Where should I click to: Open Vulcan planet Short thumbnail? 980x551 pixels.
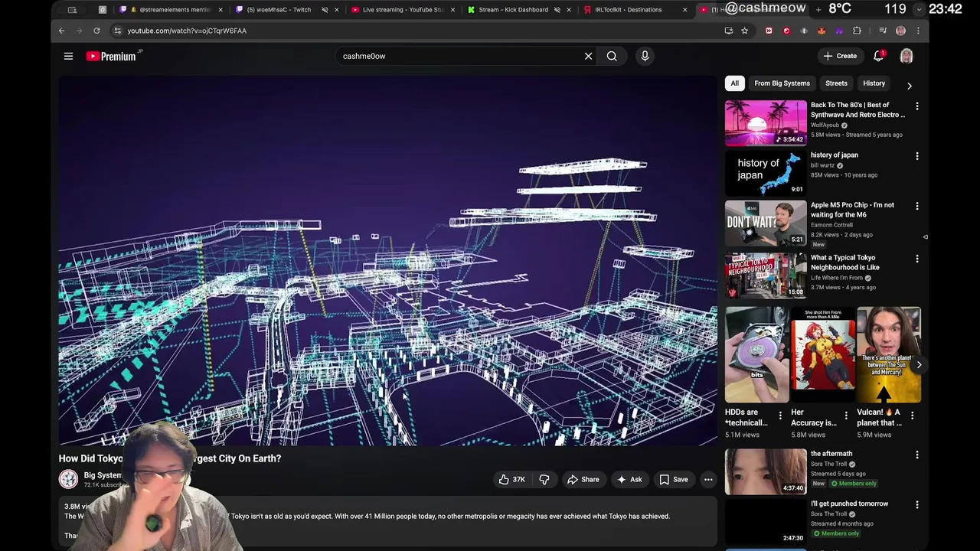tap(889, 355)
